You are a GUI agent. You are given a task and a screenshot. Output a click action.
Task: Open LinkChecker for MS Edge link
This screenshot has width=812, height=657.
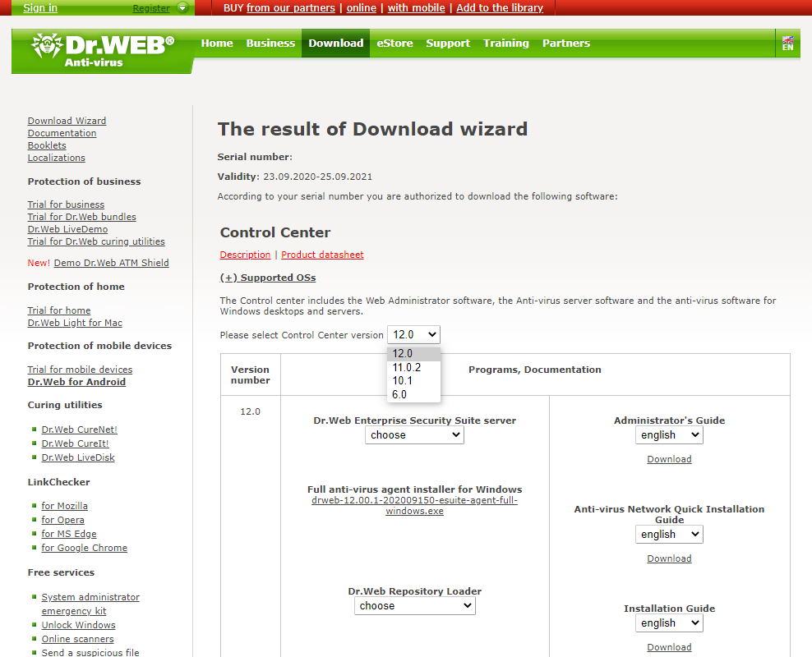(x=69, y=534)
